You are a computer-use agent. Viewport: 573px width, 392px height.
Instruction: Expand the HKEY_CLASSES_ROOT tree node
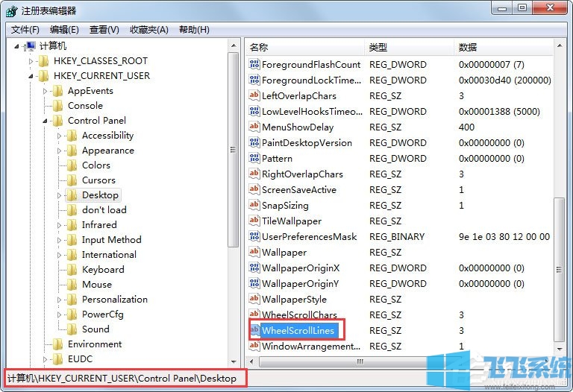tap(31, 60)
